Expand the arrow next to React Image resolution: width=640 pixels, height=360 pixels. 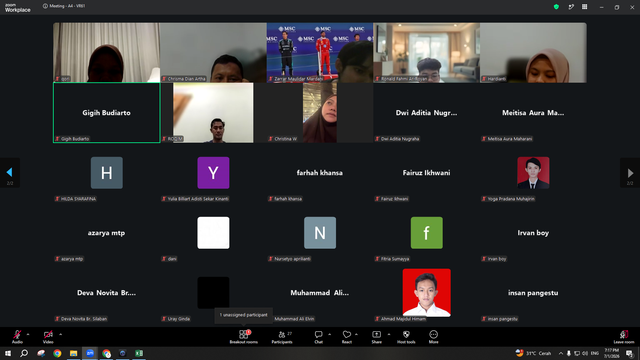pos(356,334)
